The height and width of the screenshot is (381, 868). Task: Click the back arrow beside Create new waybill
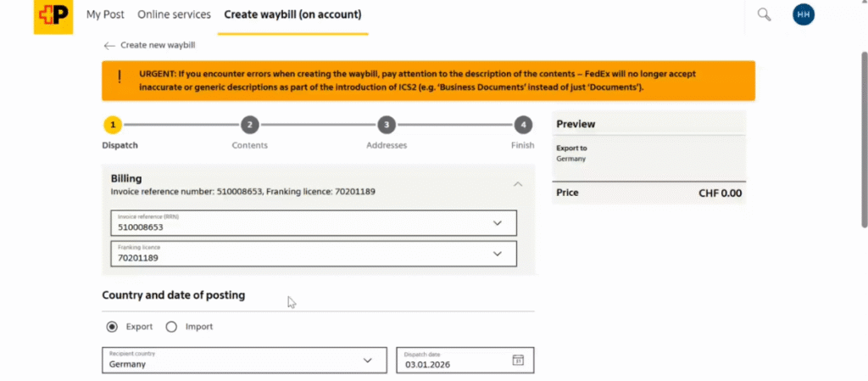[x=109, y=45]
